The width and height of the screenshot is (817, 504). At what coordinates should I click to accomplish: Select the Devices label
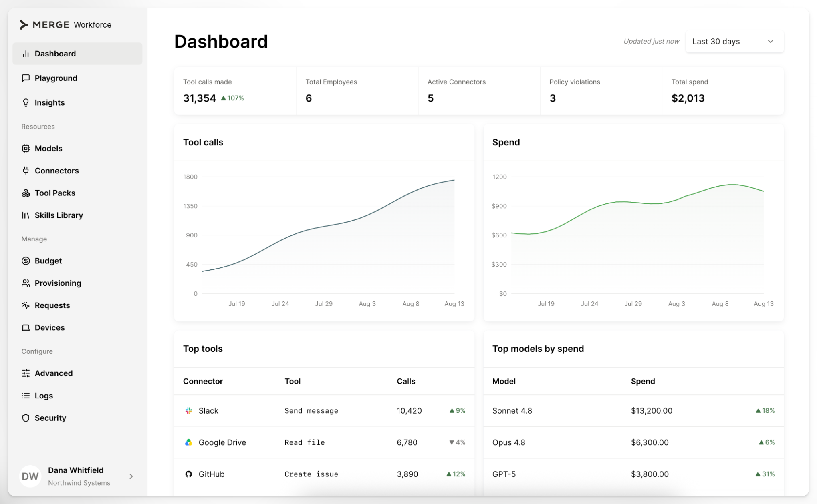coord(50,328)
